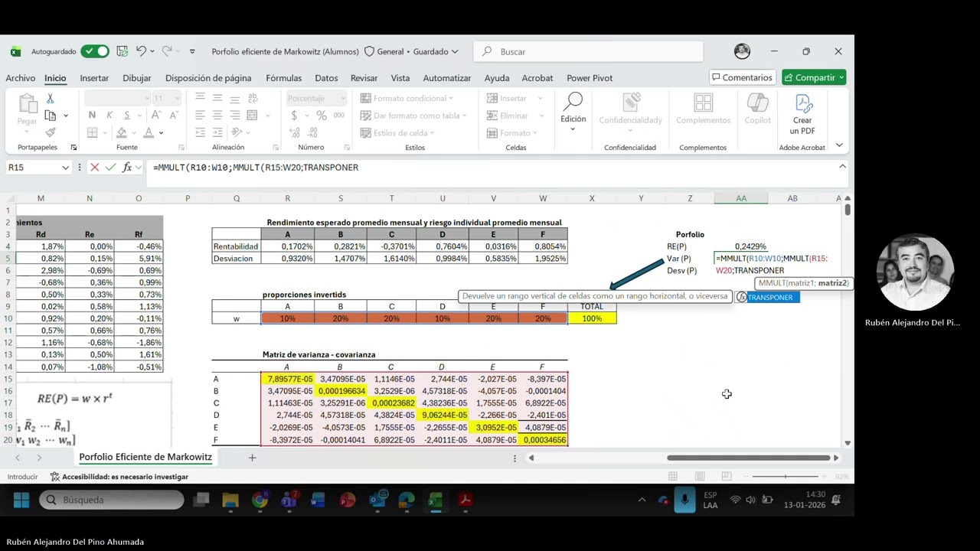Expand Estilos de celda dropdown

[x=431, y=132]
